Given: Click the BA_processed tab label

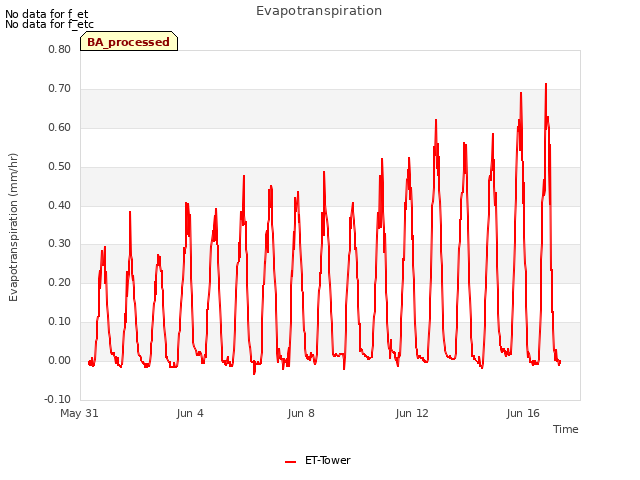Looking at the screenshot, I should 129,42.
